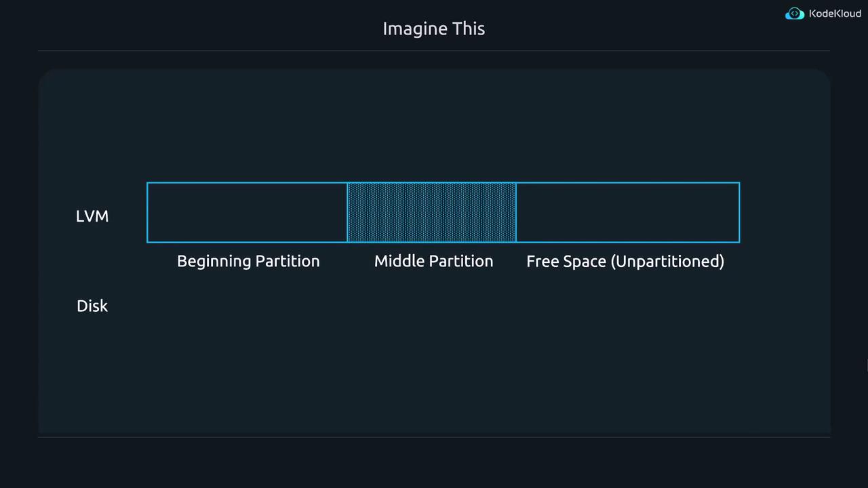
Task: Click the word "(Unpartitioned)" in the label
Action: 667,261
